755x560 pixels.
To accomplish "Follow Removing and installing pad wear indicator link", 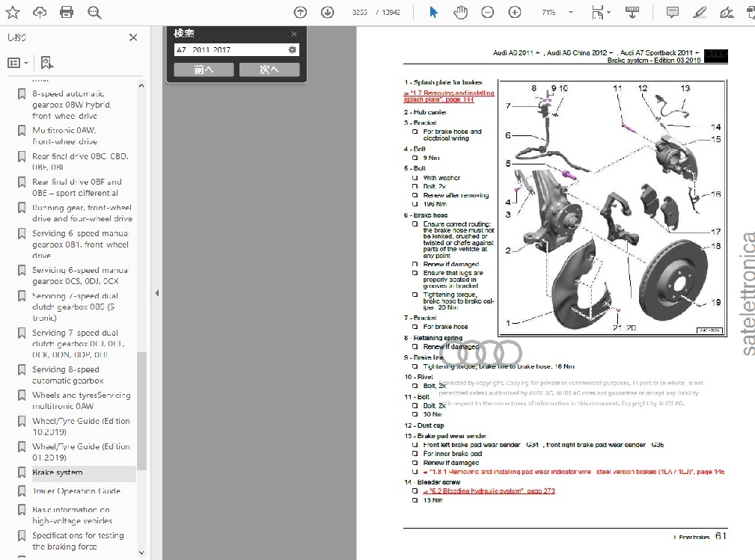I will tap(574, 472).
